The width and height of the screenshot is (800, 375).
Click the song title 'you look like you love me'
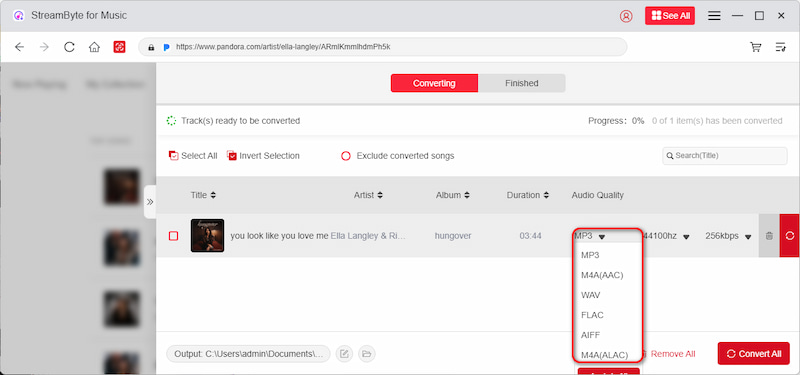coord(279,236)
